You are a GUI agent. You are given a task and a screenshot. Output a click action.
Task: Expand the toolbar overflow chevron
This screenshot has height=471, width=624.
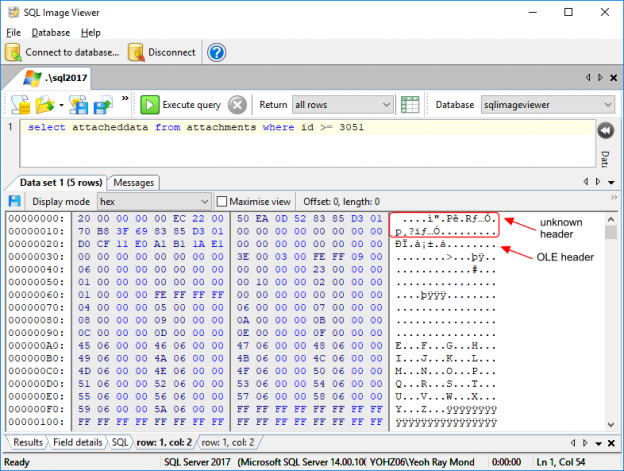[125, 98]
